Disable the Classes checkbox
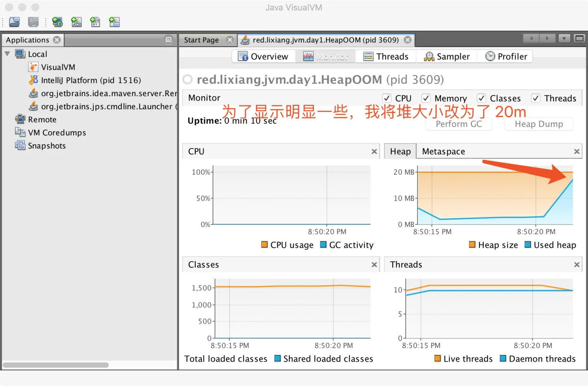The height and width of the screenshot is (386, 588). pos(481,98)
